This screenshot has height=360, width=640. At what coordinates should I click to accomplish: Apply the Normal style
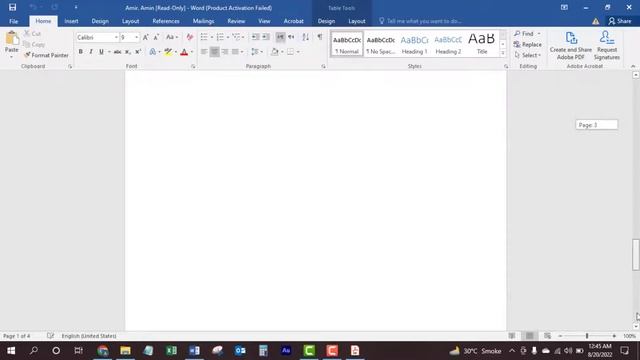click(x=347, y=44)
